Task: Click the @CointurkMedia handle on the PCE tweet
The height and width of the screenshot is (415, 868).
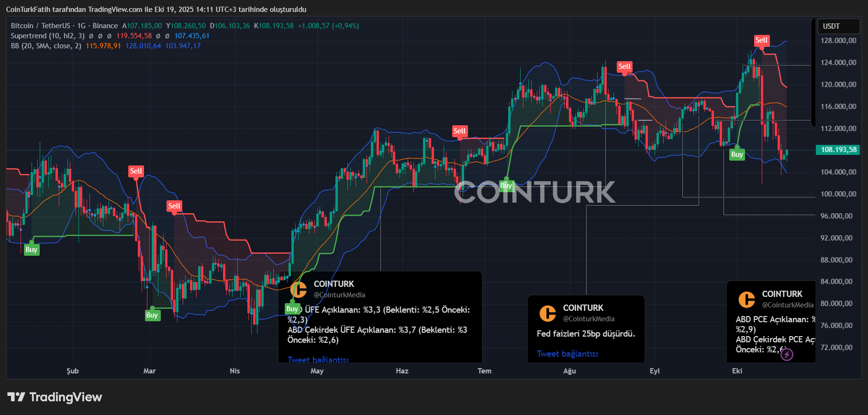Action: tap(788, 305)
